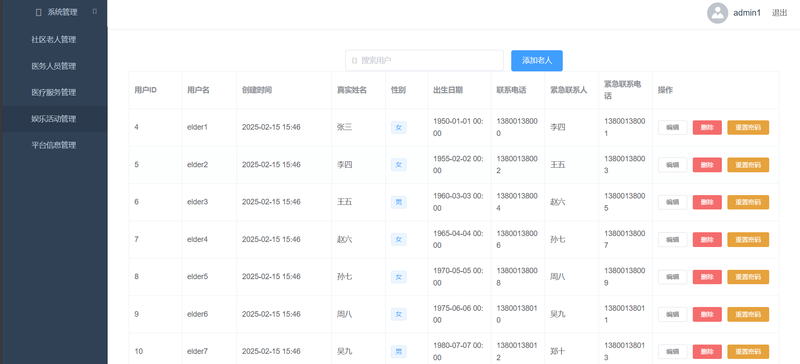Open 医疗服务管理 in sidebar
Image resolution: width=800 pixels, height=364 pixels.
click(54, 92)
